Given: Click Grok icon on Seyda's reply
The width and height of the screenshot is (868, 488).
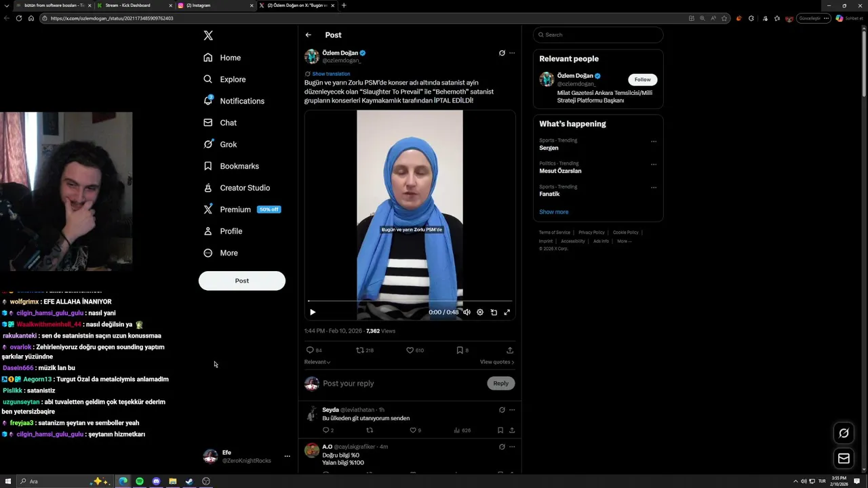Looking at the screenshot, I should pyautogui.click(x=502, y=410).
